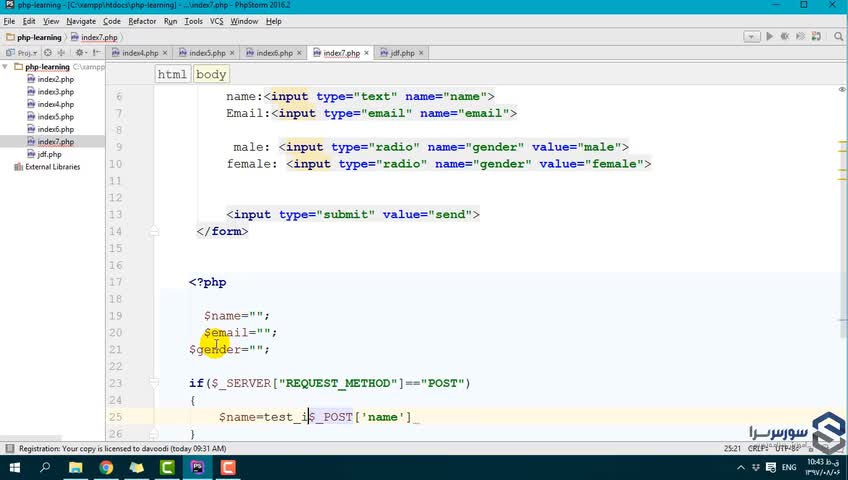Click PhpStorm icon in taskbar

pos(197,467)
